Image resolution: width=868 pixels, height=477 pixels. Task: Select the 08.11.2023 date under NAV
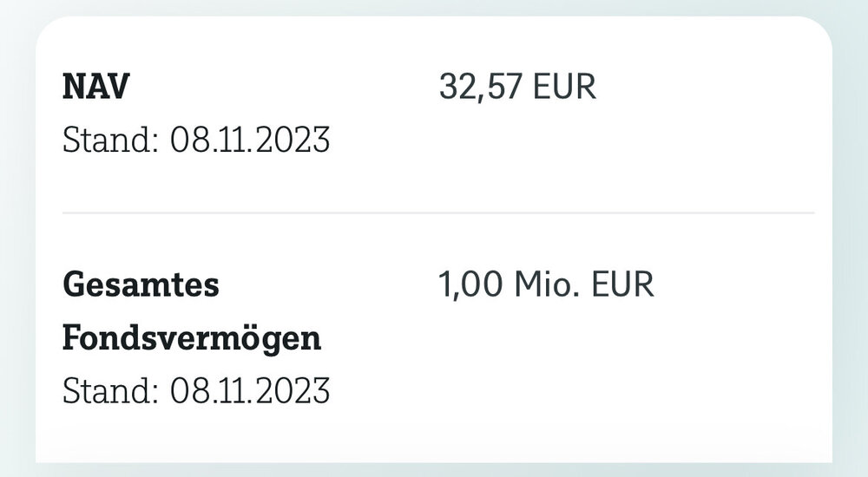(x=250, y=140)
